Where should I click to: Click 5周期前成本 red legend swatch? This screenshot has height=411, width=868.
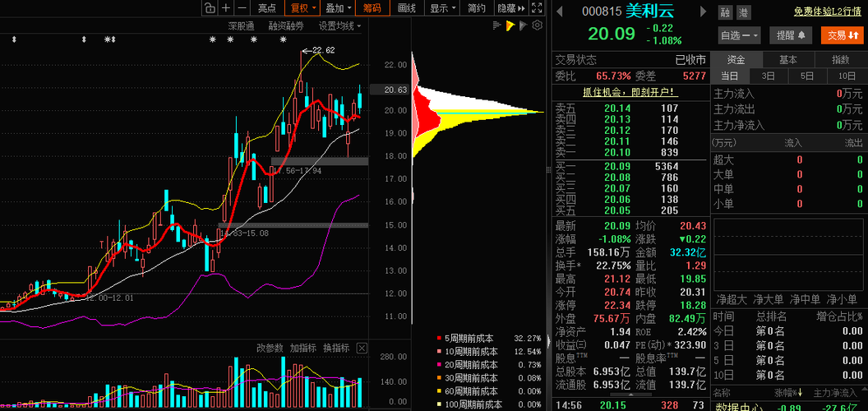(439, 338)
